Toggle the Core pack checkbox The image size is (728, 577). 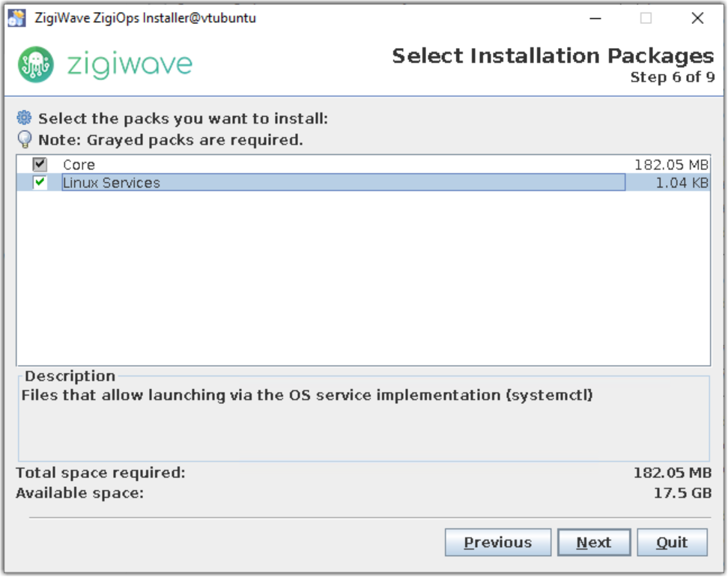click(x=40, y=165)
